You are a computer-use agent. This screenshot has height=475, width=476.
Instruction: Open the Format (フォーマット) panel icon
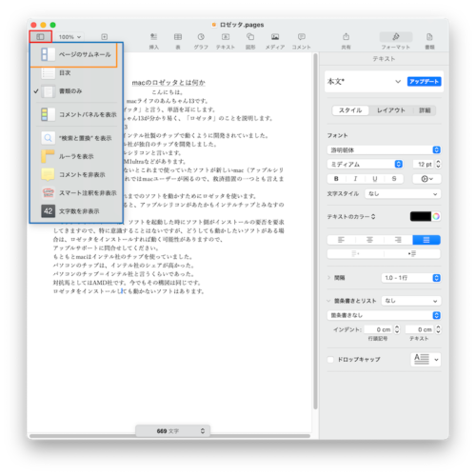tap(396, 41)
